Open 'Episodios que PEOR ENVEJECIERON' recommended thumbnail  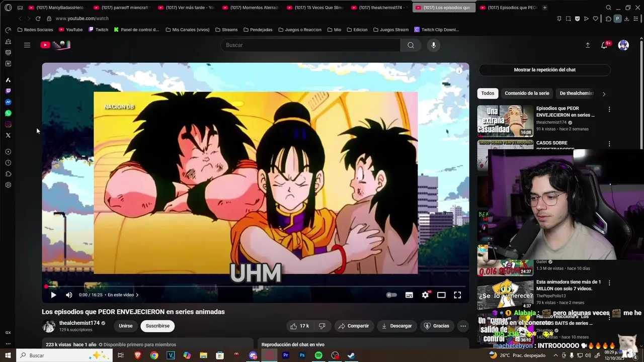point(505,121)
